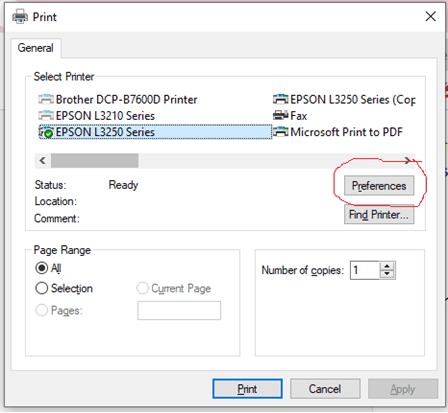Image resolution: width=448 pixels, height=413 pixels.
Task: Increase number of copies with up arrow
Action: (x=387, y=266)
